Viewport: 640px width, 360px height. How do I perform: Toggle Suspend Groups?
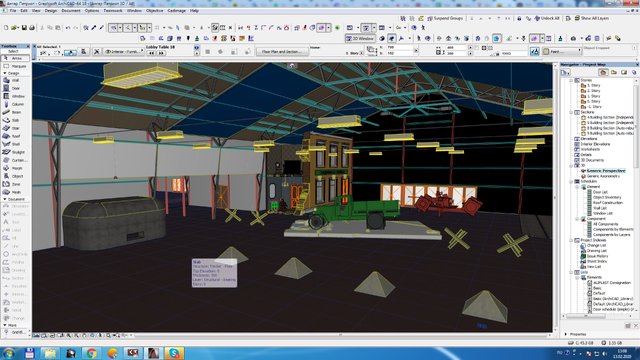pos(445,18)
